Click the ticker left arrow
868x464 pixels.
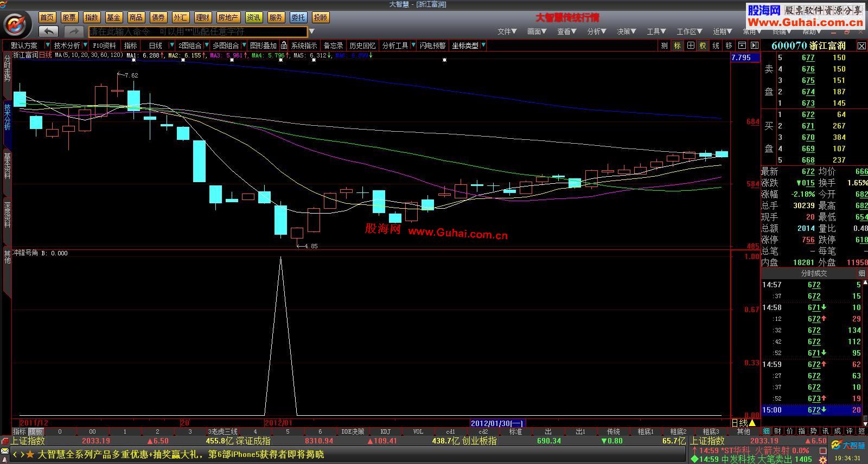16,454
